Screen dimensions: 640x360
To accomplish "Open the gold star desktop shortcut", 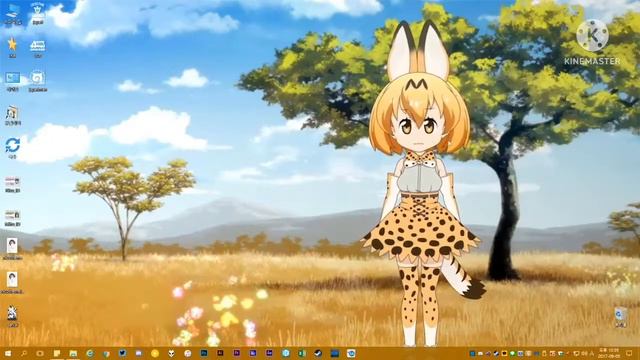I will click(12, 47).
